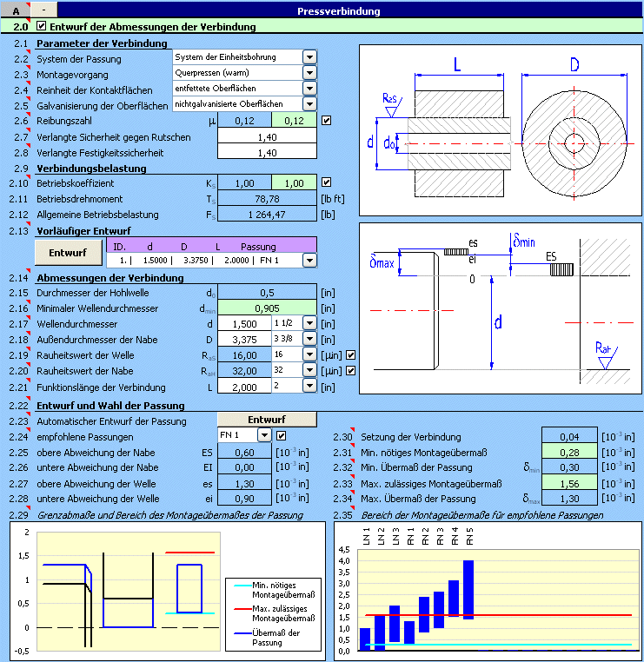Open the Funktionslänge der Verbindung dropdown
The image size is (644, 662).
pyautogui.click(x=309, y=386)
